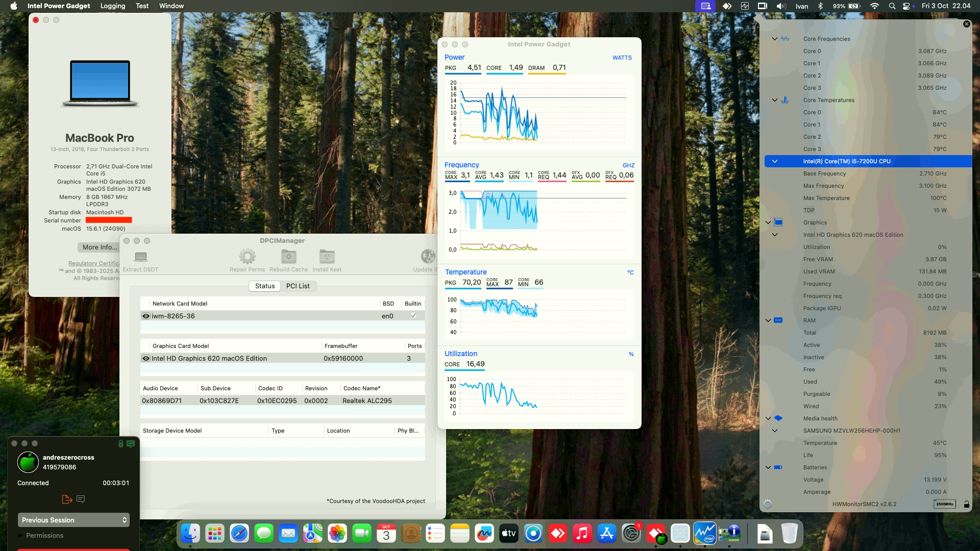The width and height of the screenshot is (980, 551).
Task: Collapse the Core Temperatures section
Action: coord(774,100)
